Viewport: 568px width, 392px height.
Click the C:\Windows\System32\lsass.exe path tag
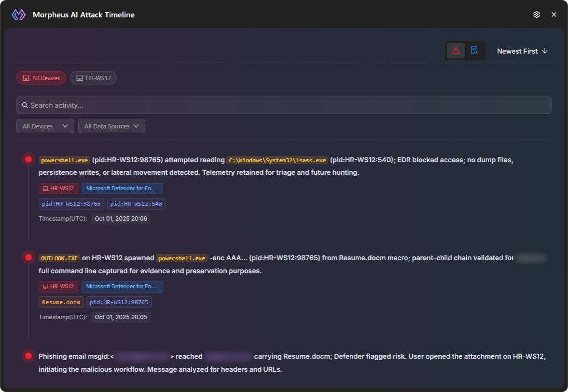coord(277,160)
